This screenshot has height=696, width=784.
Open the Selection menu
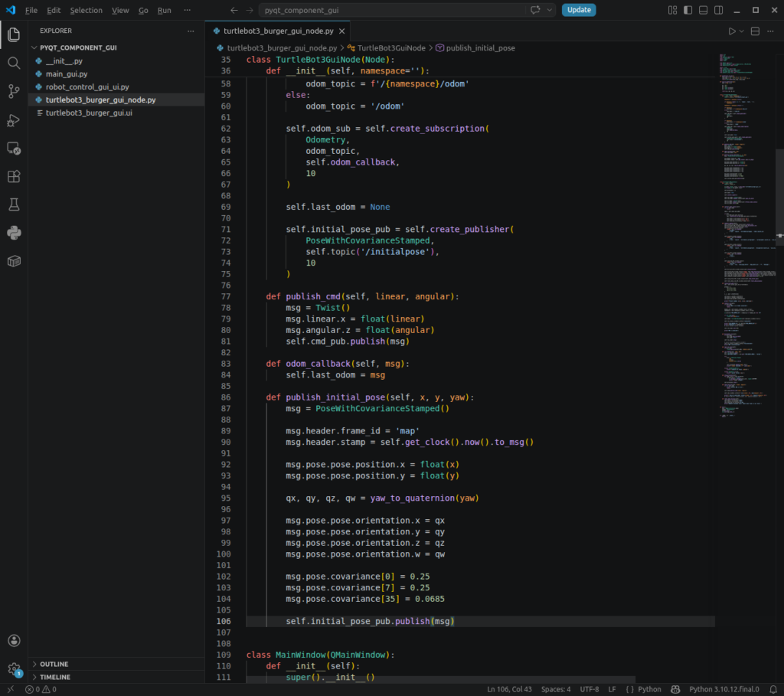86,10
